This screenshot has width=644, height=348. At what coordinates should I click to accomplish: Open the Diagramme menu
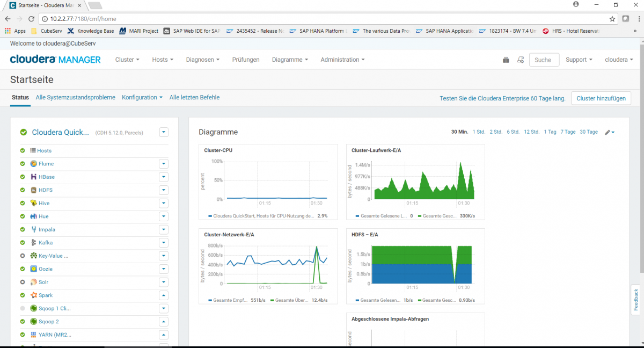point(289,60)
